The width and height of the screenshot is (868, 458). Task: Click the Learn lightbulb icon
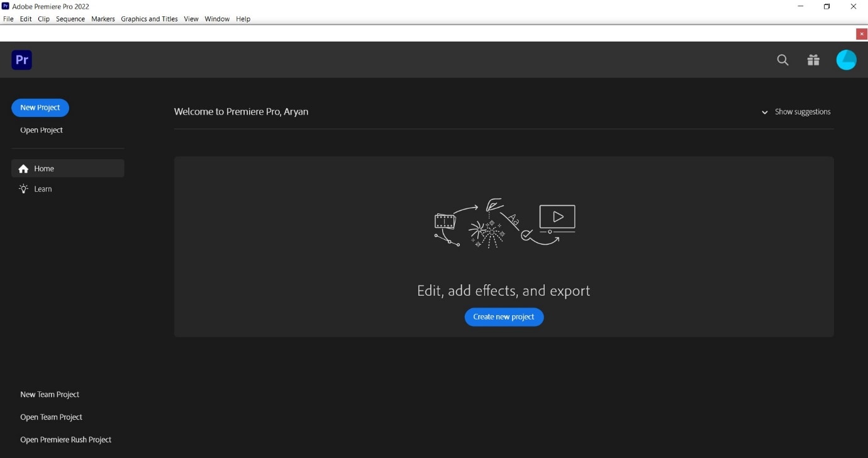click(x=24, y=189)
